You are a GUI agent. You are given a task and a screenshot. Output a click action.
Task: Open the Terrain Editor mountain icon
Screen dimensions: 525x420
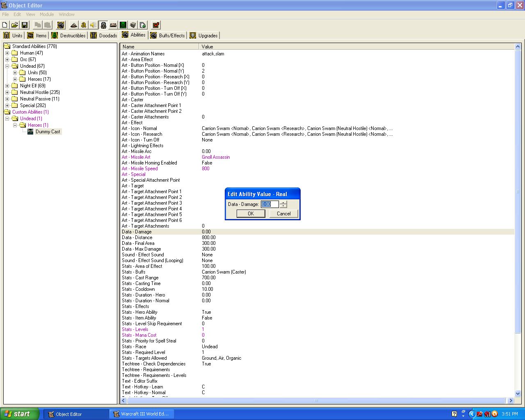click(x=74, y=25)
